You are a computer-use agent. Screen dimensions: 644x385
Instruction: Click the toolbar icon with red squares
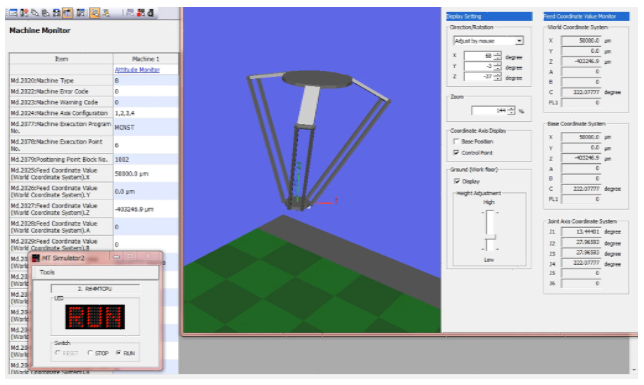pyautogui.click(x=140, y=13)
